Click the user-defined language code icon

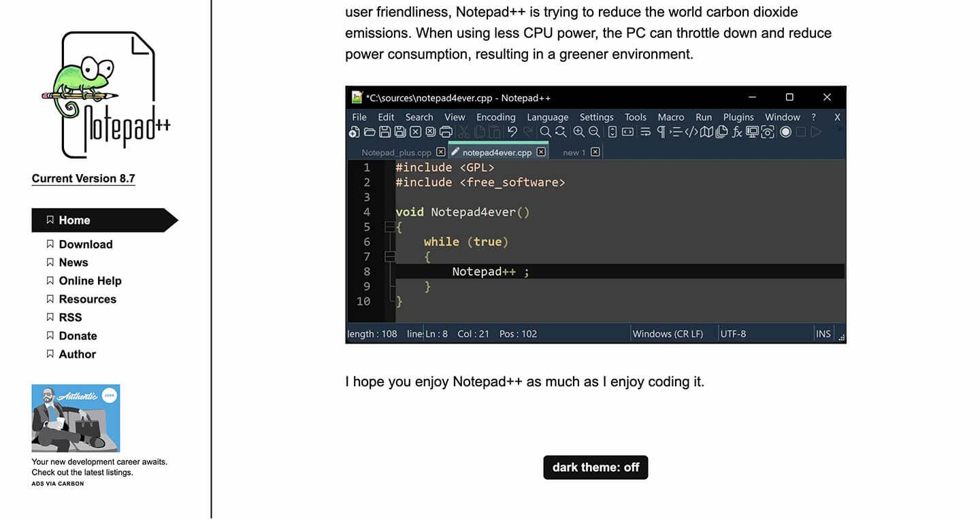click(691, 132)
